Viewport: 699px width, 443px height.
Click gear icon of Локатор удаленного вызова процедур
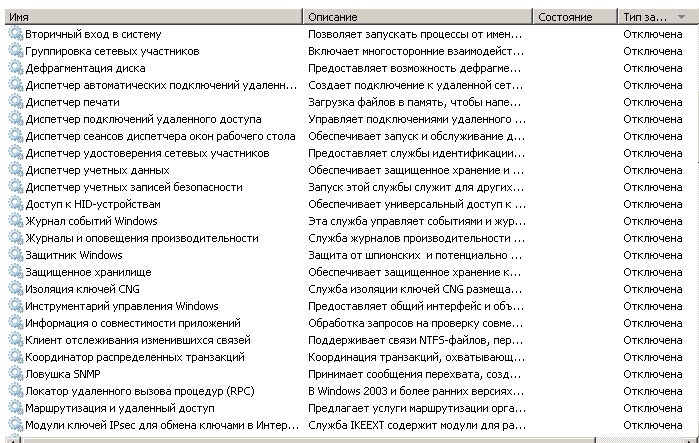(x=16, y=391)
